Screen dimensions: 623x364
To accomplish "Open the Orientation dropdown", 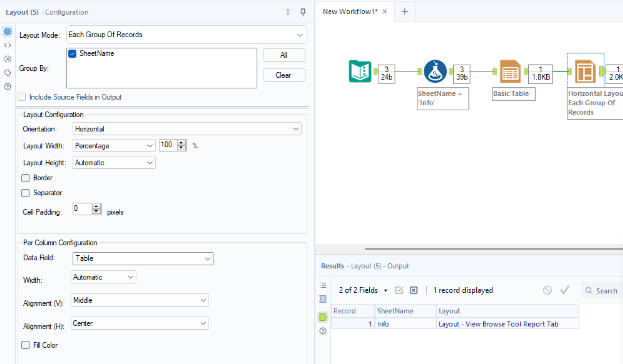I will point(296,129).
